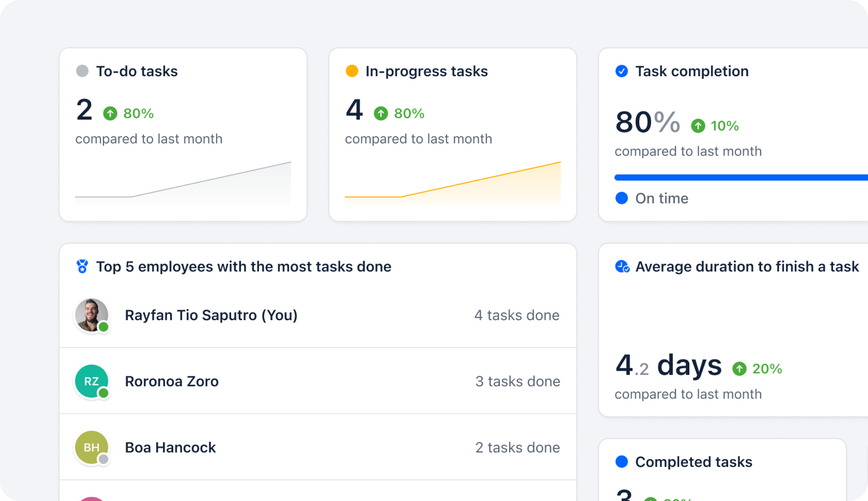This screenshot has height=501, width=868.
Task: Click the RZ avatar for Roronoa Zoro
Action: tap(91, 381)
